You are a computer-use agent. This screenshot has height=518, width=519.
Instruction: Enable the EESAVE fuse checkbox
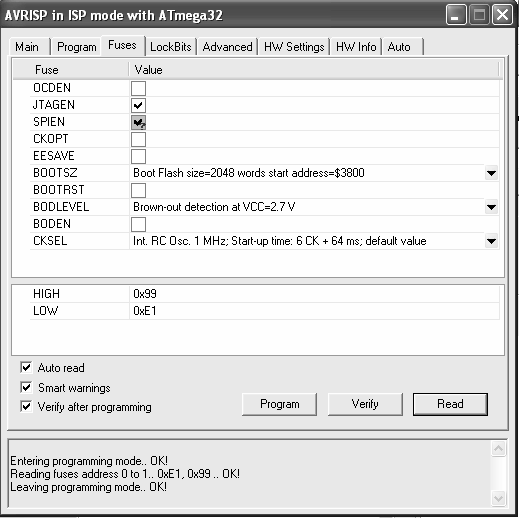point(138,156)
